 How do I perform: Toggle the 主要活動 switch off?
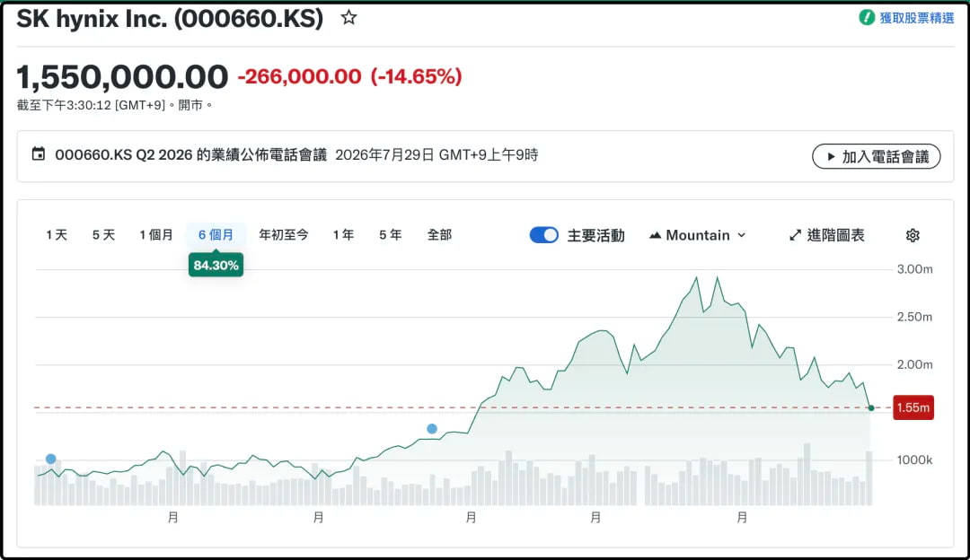pos(543,235)
